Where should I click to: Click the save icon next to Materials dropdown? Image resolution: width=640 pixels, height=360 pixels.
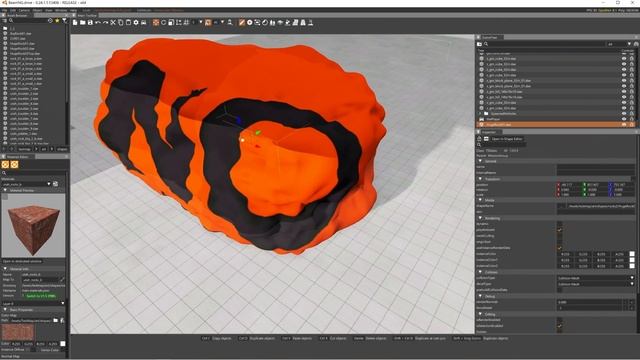[56, 184]
